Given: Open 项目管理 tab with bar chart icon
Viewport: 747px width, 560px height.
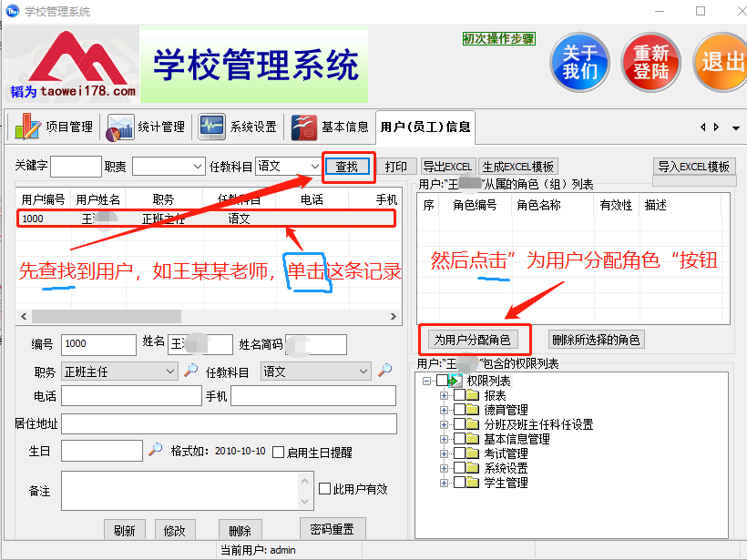Looking at the screenshot, I should [x=54, y=127].
